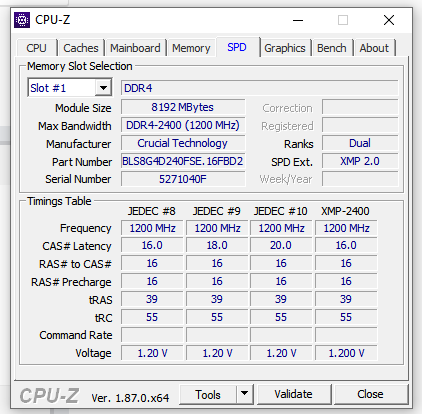Click JEDEC #8 tRAS value 39
422x414 pixels.
152,299
